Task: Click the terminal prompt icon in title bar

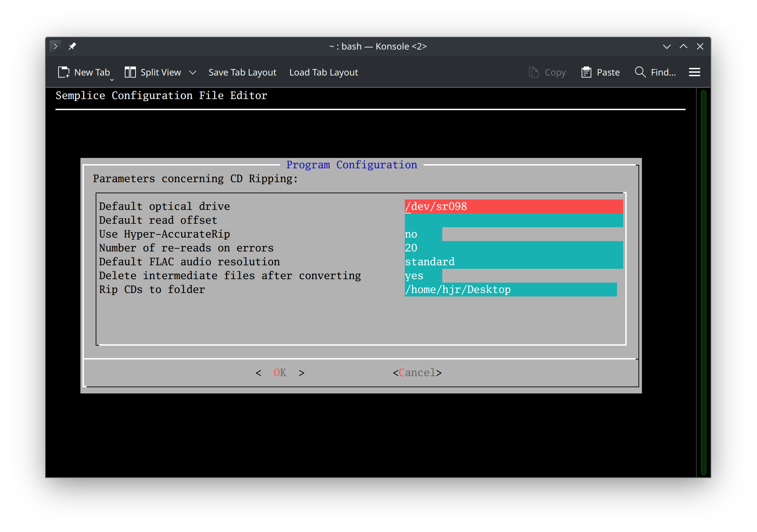Action: (55, 46)
